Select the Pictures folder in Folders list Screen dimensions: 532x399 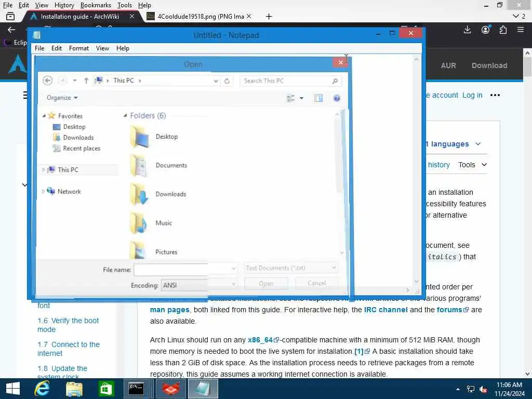(x=154, y=250)
